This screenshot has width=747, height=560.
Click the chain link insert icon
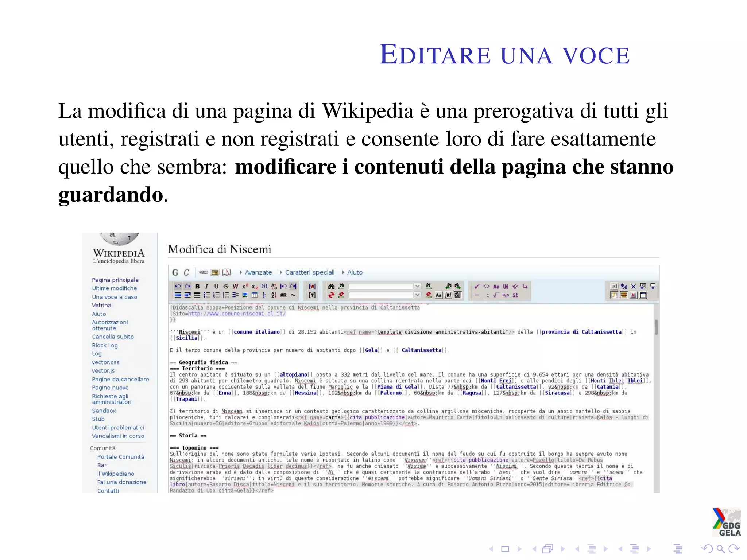(x=204, y=272)
